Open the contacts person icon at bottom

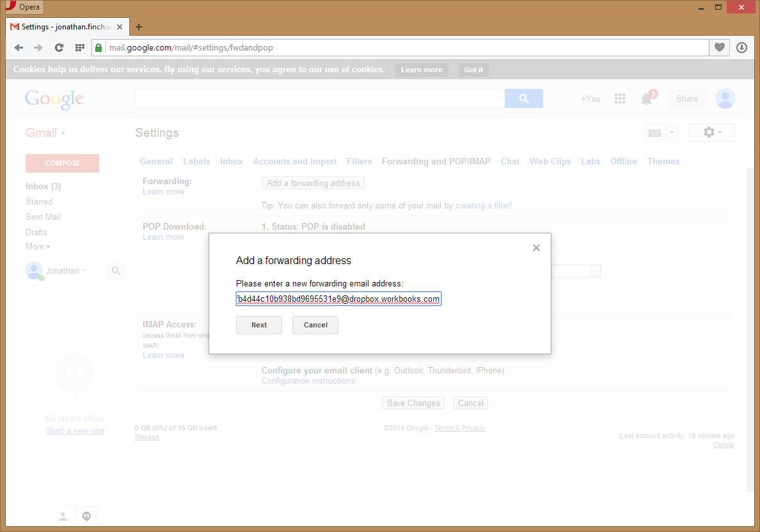pos(63,517)
